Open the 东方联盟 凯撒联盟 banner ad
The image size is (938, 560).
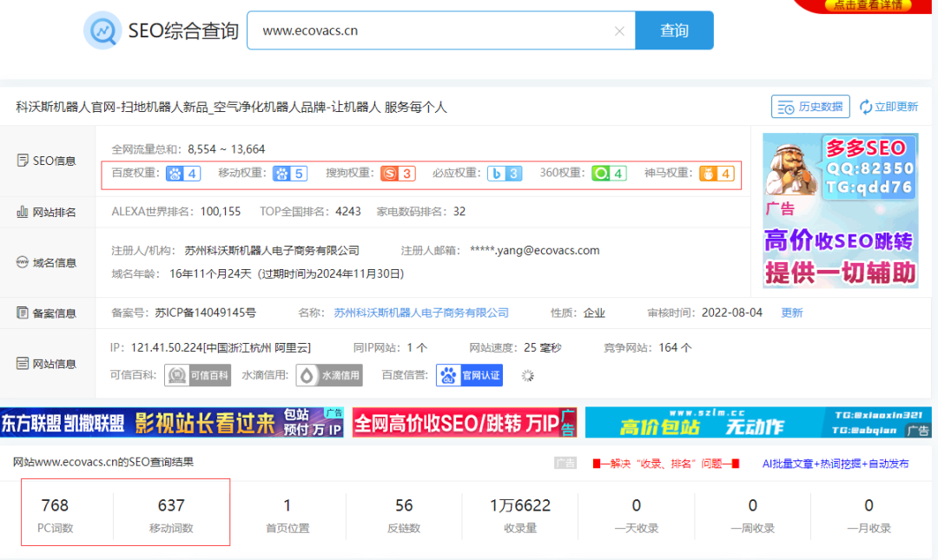[172, 423]
